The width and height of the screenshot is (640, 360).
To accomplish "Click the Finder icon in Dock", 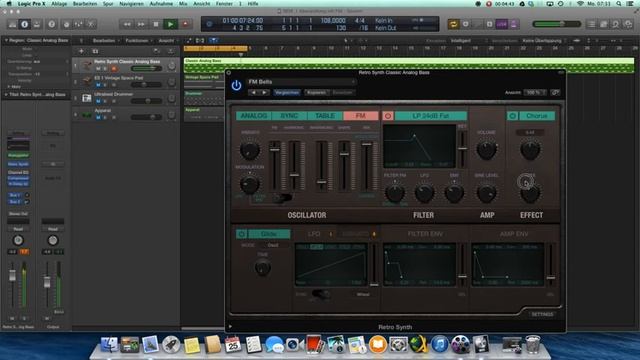I will pos(109,344).
